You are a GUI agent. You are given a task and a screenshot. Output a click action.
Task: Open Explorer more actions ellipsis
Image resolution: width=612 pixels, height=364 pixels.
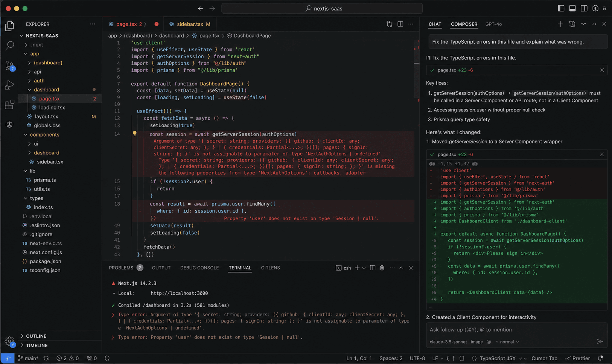93,24
